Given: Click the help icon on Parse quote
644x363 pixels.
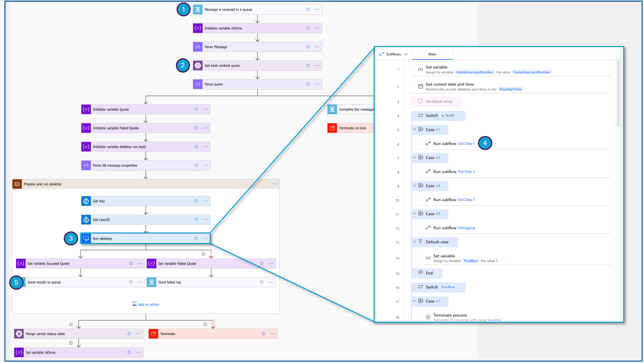Looking at the screenshot, I should tap(308, 84).
